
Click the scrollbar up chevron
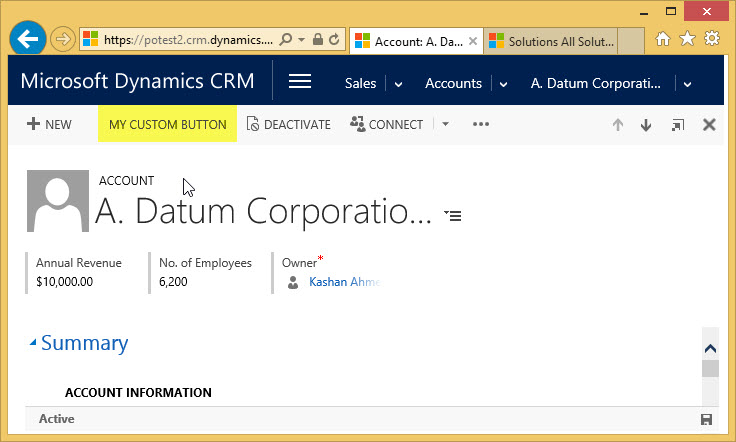[710, 349]
